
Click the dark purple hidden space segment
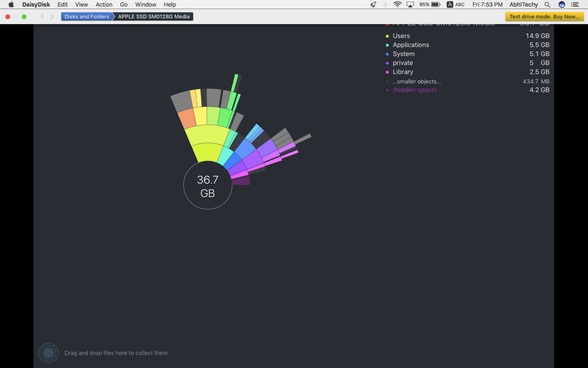pyautogui.click(x=241, y=181)
